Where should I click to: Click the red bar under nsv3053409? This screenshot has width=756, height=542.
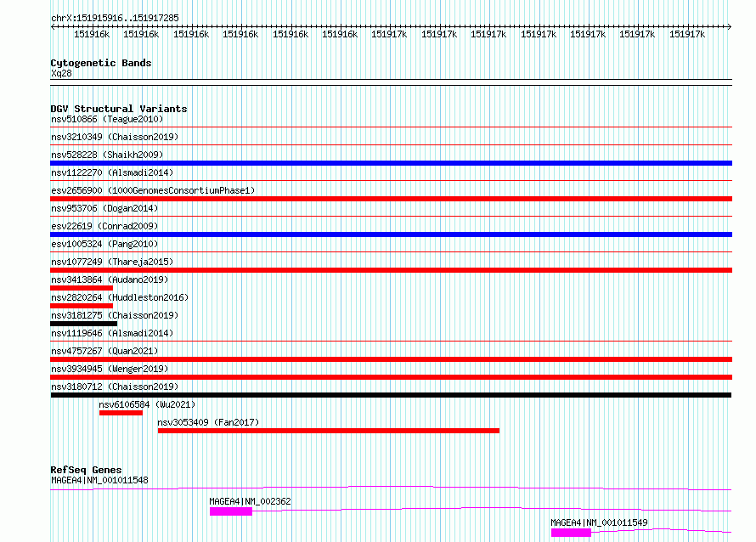[x=329, y=431]
